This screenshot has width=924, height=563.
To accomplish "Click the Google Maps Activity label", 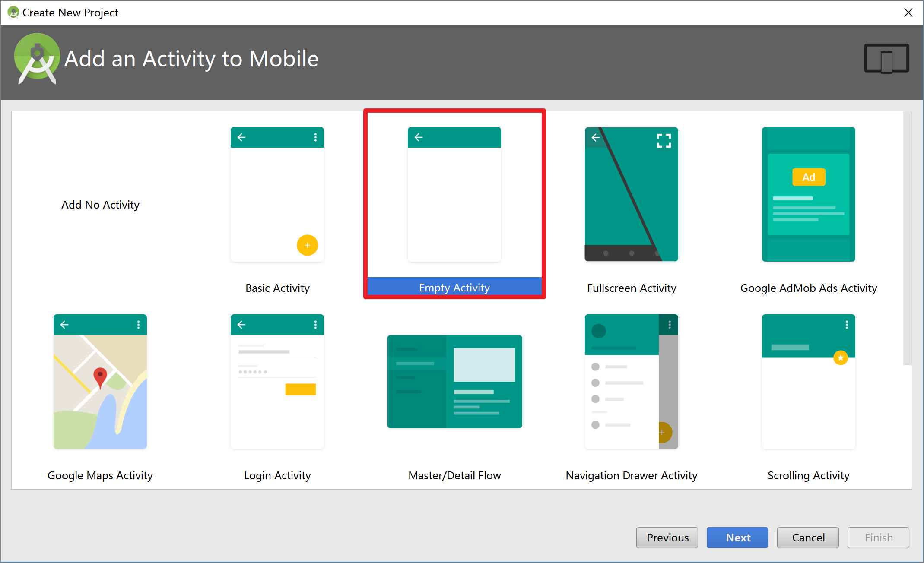I will click(100, 475).
